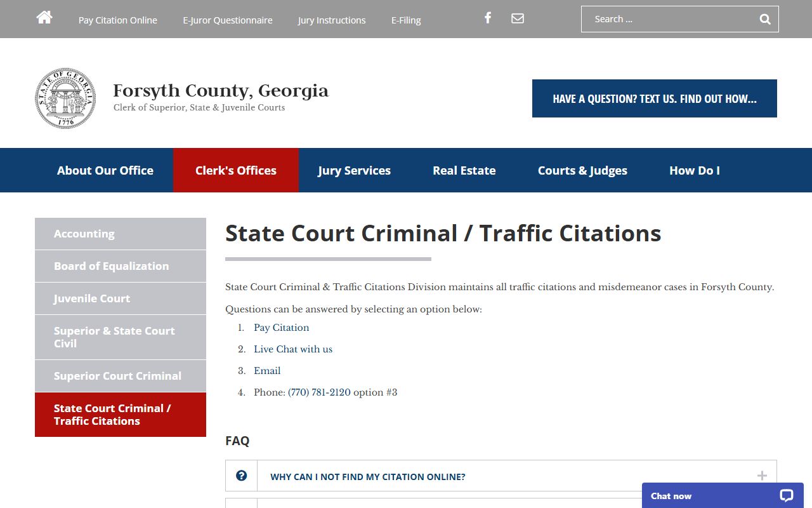The image size is (812, 508).
Task: Open Jury Services menu
Action: pyautogui.click(x=354, y=170)
